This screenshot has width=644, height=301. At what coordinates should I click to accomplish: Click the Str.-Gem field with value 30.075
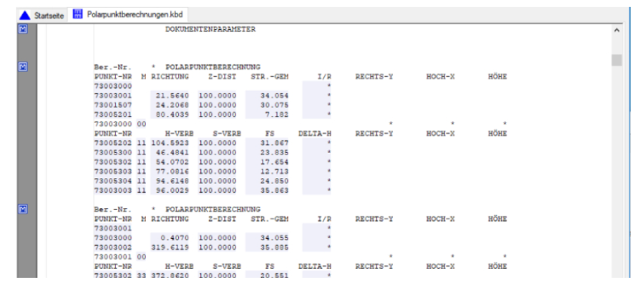click(264, 104)
